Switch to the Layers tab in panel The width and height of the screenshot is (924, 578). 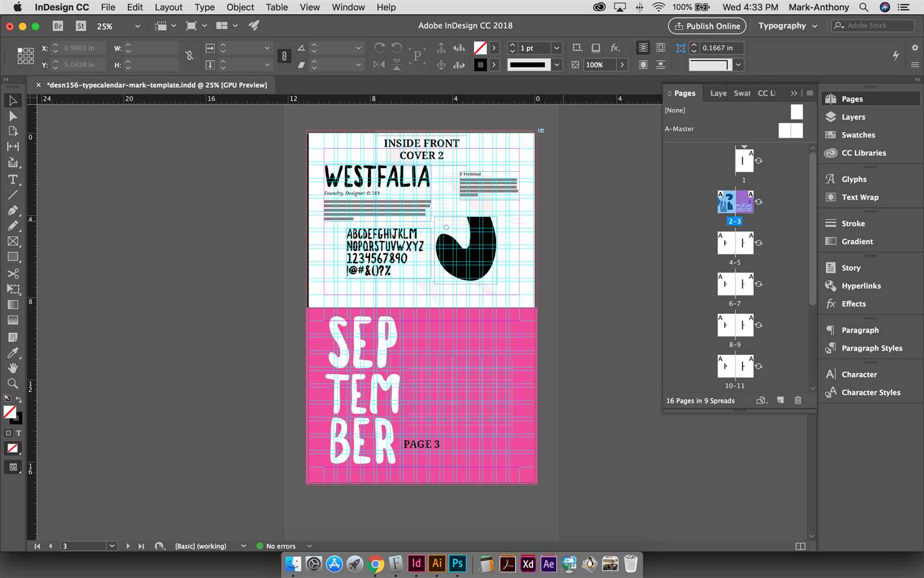[x=718, y=93]
